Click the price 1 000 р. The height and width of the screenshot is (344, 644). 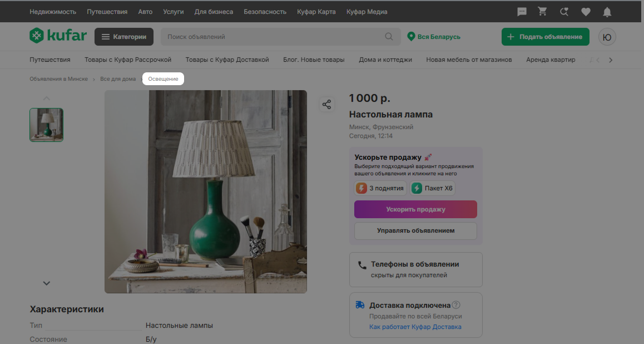coord(370,98)
